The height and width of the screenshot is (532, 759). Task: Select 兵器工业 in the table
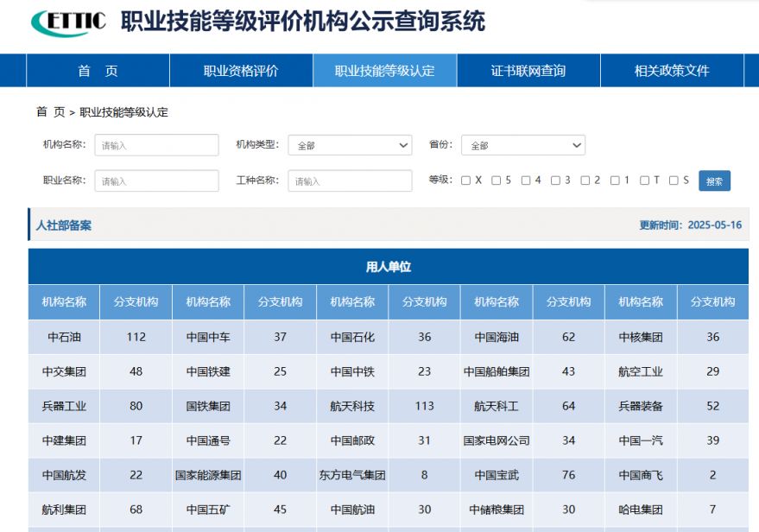(64, 406)
